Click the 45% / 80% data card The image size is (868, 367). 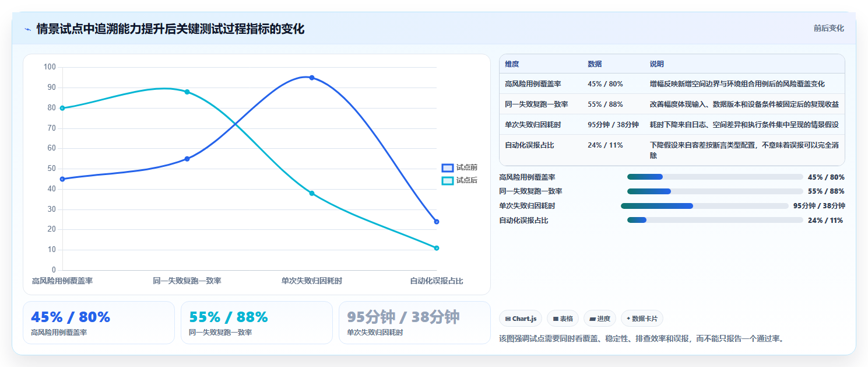click(99, 323)
